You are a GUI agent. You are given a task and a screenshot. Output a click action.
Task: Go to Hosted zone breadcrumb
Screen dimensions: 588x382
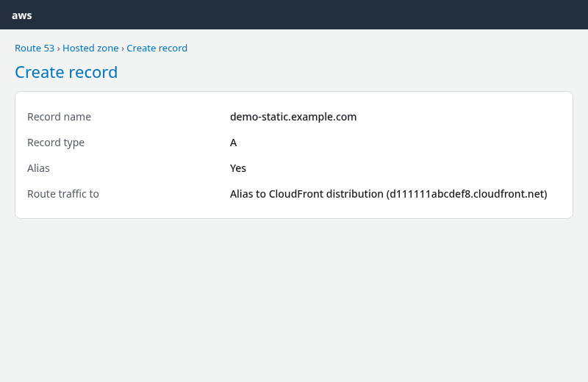(90, 48)
